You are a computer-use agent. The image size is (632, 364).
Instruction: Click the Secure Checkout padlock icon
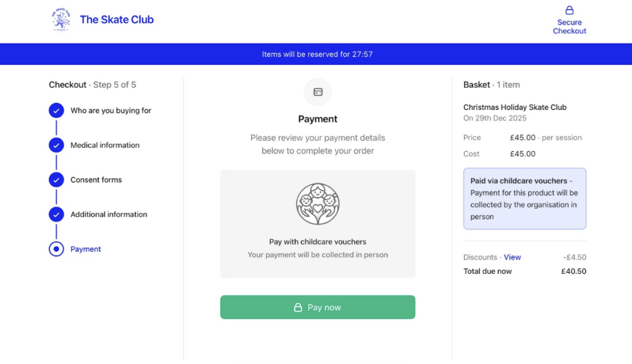pyautogui.click(x=570, y=10)
